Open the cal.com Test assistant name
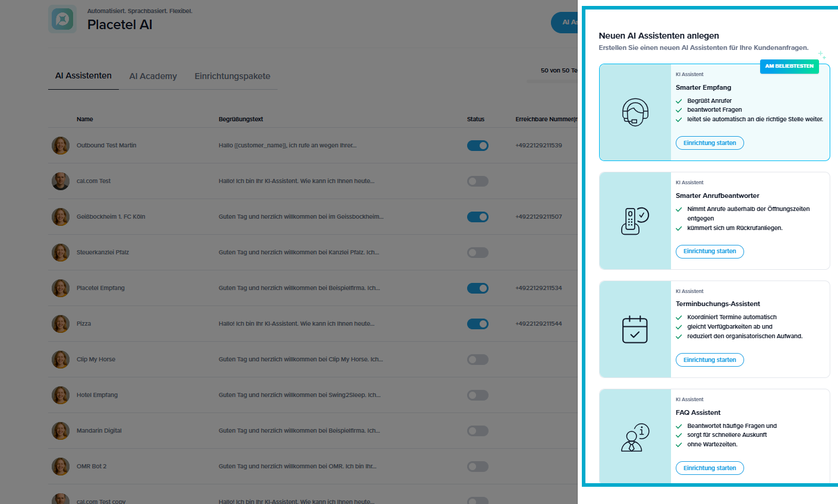 (x=93, y=181)
